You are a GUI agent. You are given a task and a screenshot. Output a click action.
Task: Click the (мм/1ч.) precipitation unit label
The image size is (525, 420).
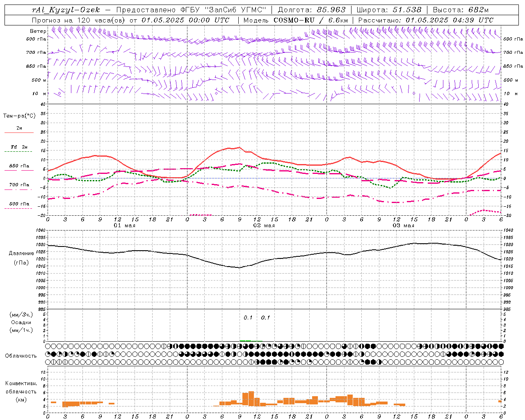tap(21, 331)
